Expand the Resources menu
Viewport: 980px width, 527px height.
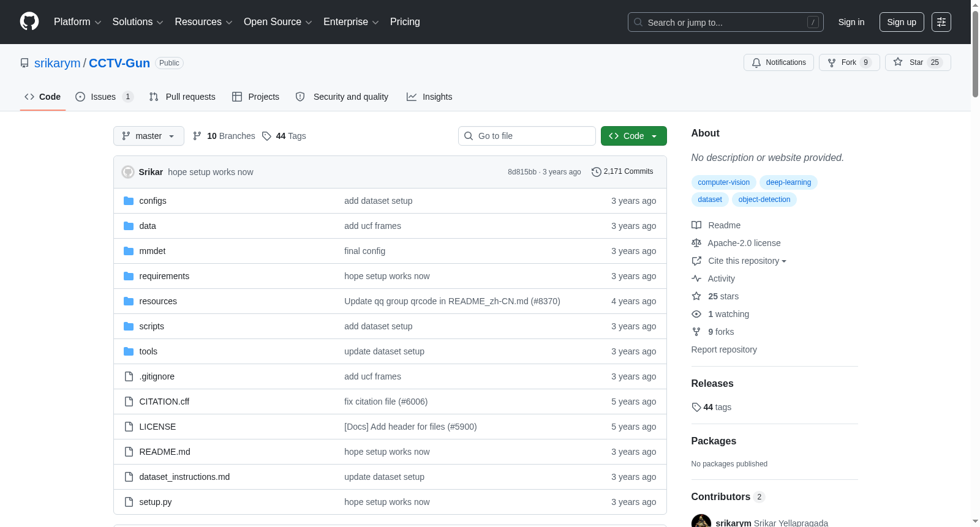(x=203, y=22)
